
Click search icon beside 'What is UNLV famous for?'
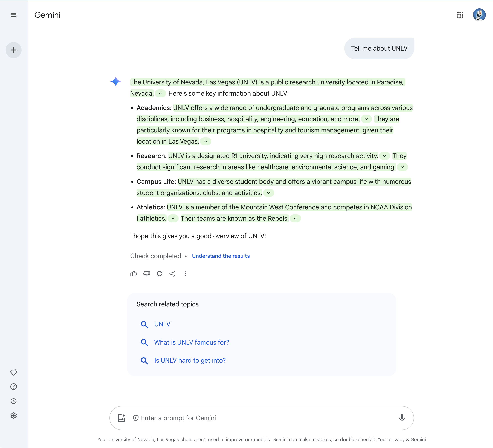pos(144,343)
